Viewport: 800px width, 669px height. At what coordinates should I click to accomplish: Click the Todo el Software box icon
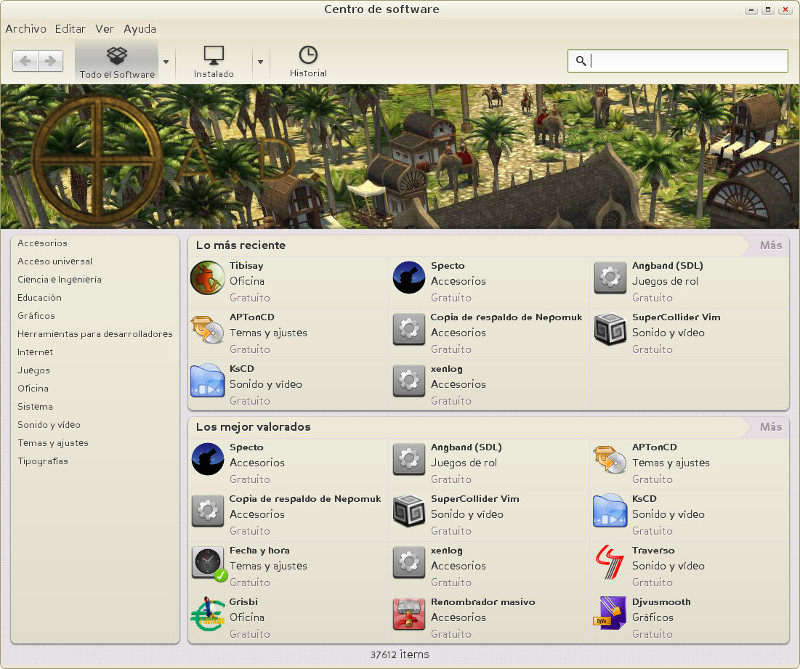pyautogui.click(x=117, y=55)
